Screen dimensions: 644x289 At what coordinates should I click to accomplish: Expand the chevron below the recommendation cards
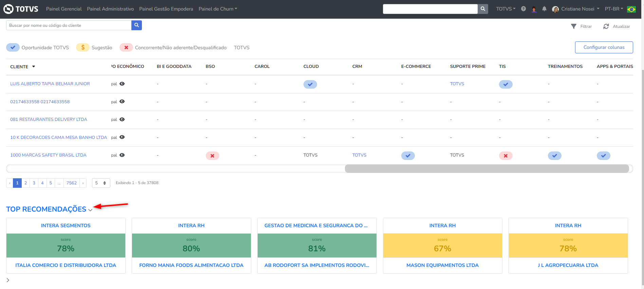click(8, 280)
